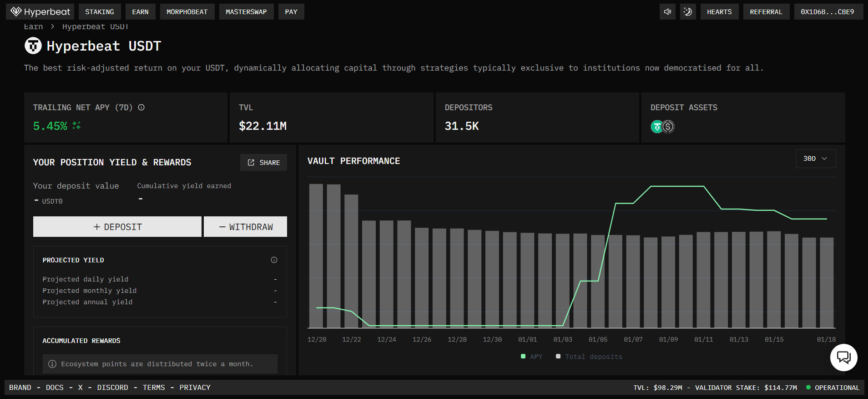
Task: Open the X footer link
Action: [x=81, y=388]
